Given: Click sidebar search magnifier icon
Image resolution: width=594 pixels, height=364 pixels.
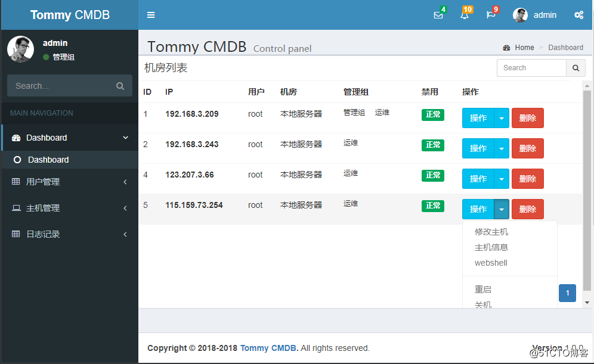Looking at the screenshot, I should pos(120,86).
